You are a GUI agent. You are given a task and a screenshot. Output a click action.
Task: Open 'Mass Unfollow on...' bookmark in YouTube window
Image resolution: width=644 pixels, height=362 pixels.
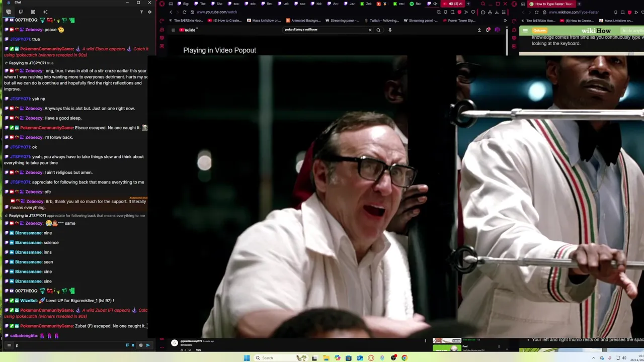click(x=263, y=21)
